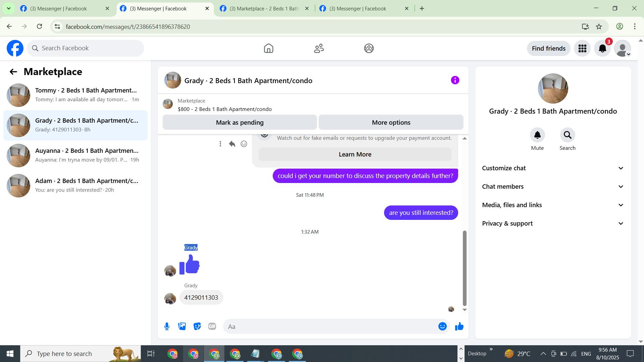The width and height of the screenshot is (644, 362).
Task: Expand Privacy & support section
Action: pyautogui.click(x=553, y=224)
